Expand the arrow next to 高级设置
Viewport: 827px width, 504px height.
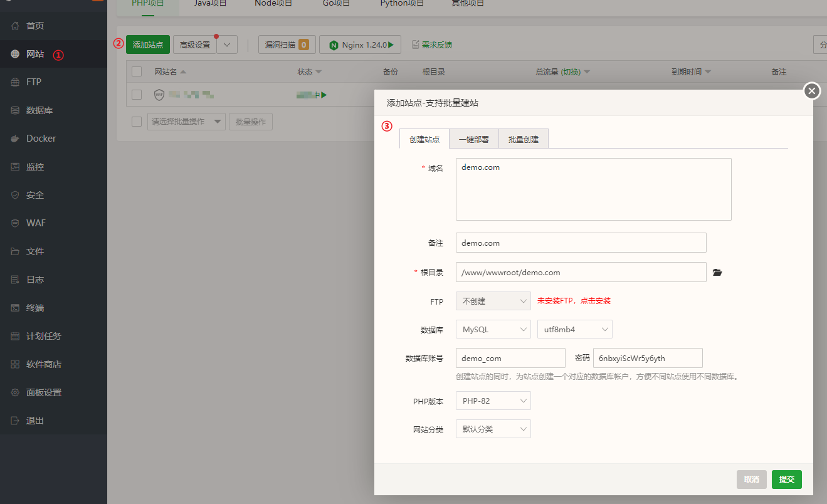point(227,45)
